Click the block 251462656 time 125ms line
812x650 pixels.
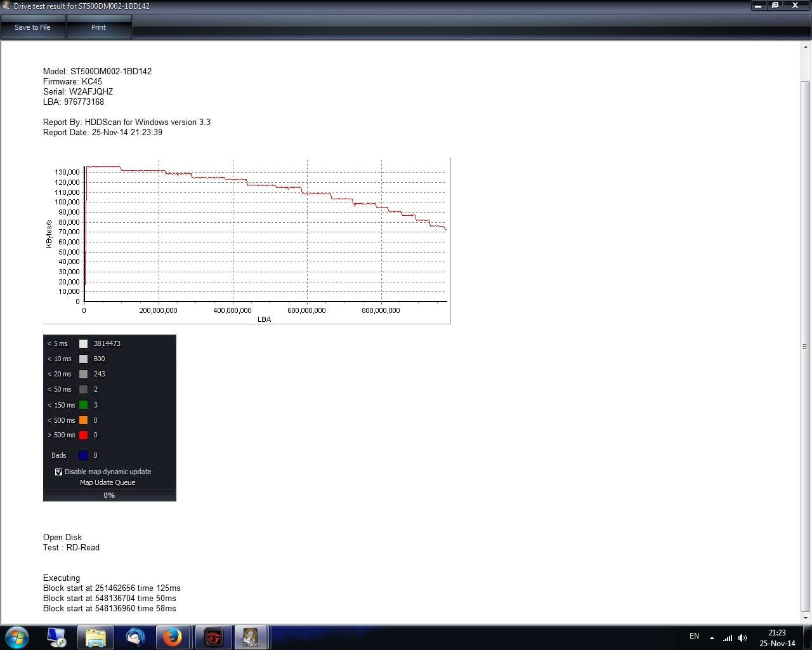pyautogui.click(x=112, y=588)
